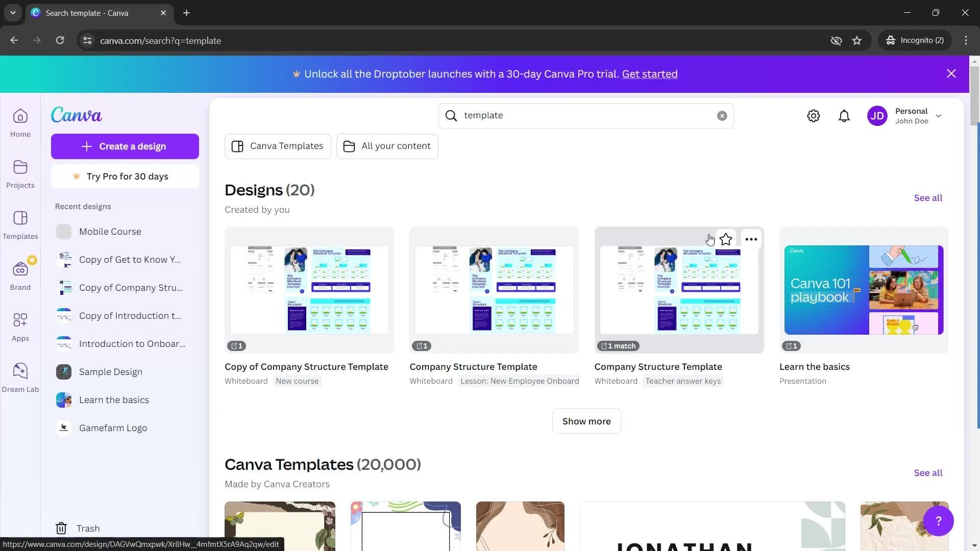This screenshot has width=980, height=551.
Task: Open Trash in the sidebar
Action: 78,529
